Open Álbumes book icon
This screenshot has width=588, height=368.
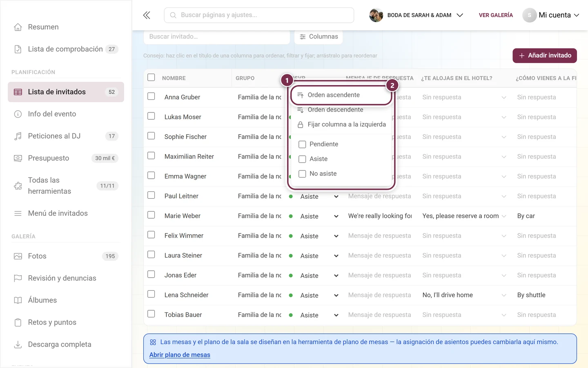pos(18,301)
